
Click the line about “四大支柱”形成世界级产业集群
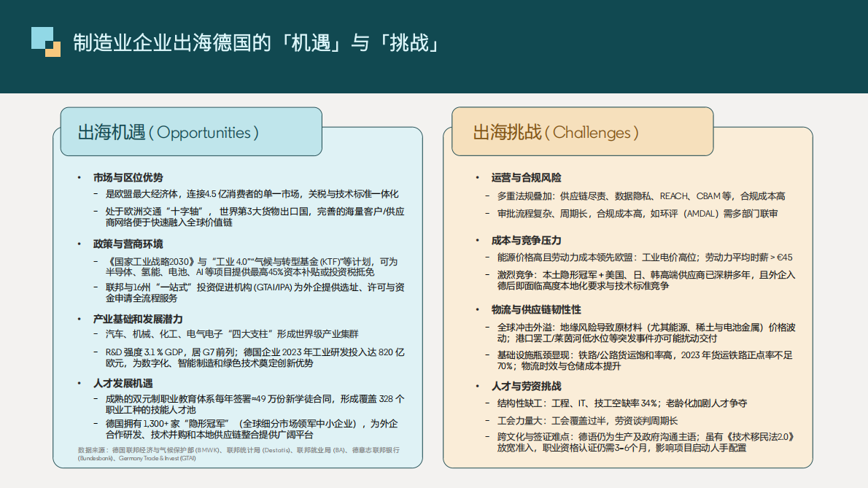click(x=232, y=334)
